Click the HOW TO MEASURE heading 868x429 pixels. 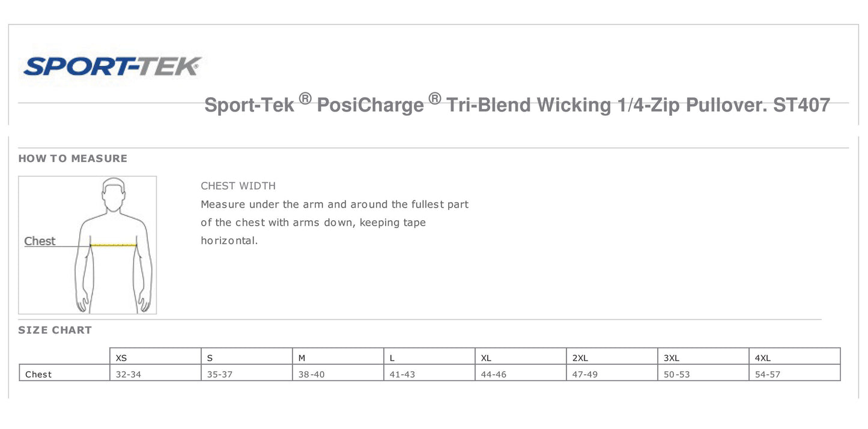pos(73,158)
